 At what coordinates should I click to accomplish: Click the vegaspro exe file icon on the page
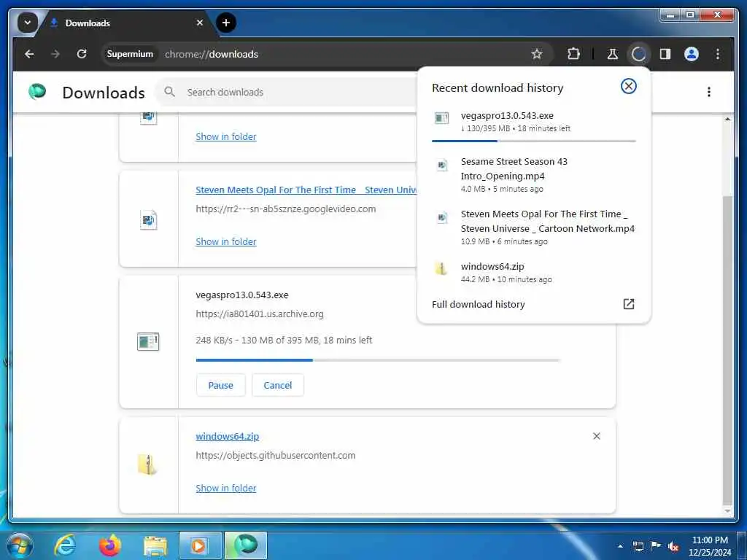148,341
